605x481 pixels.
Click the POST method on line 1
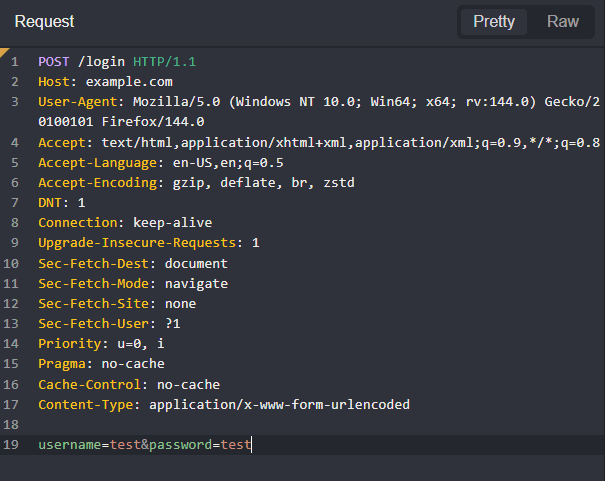[54, 62]
